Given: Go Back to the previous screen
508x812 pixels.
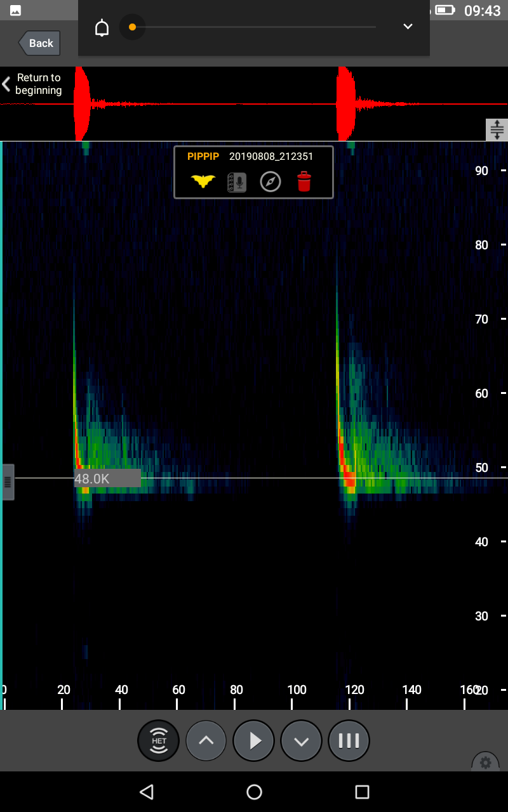Looking at the screenshot, I should [39, 43].
